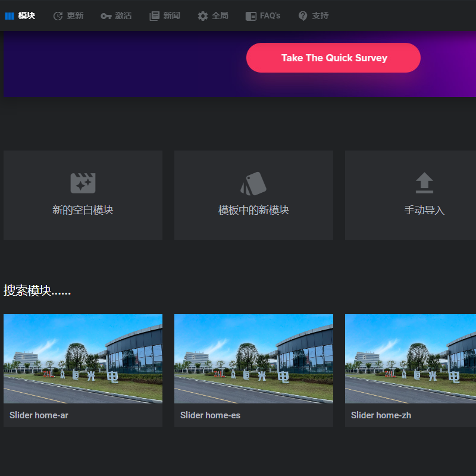Click the support question mark icon
This screenshot has height=476, width=476.
pos(303,16)
